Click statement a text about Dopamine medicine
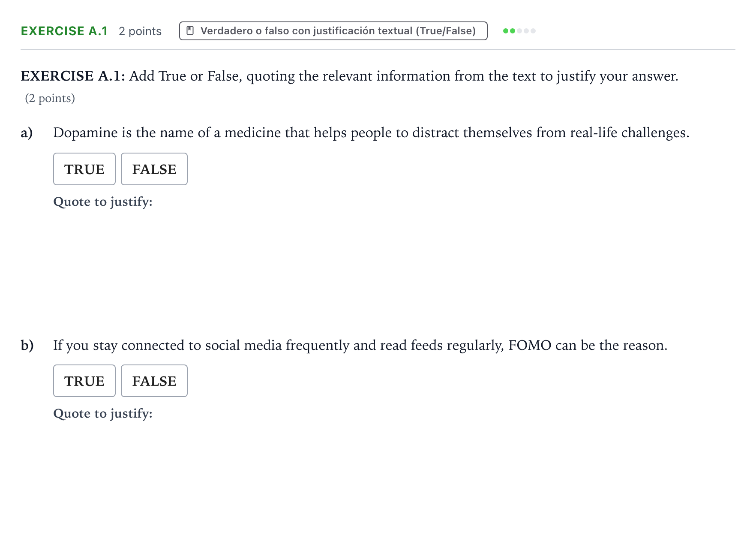 tap(371, 132)
